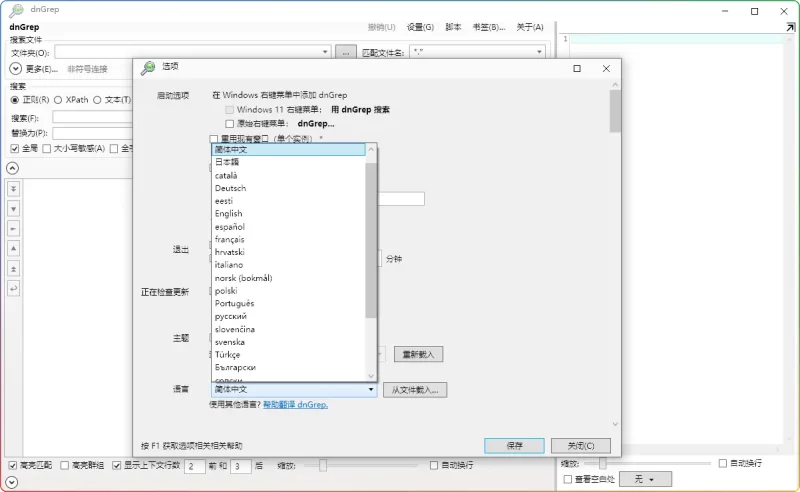The height and width of the screenshot is (492, 800).
Task: Click the 缩放 slider in the preview panel
Action: 647,463
